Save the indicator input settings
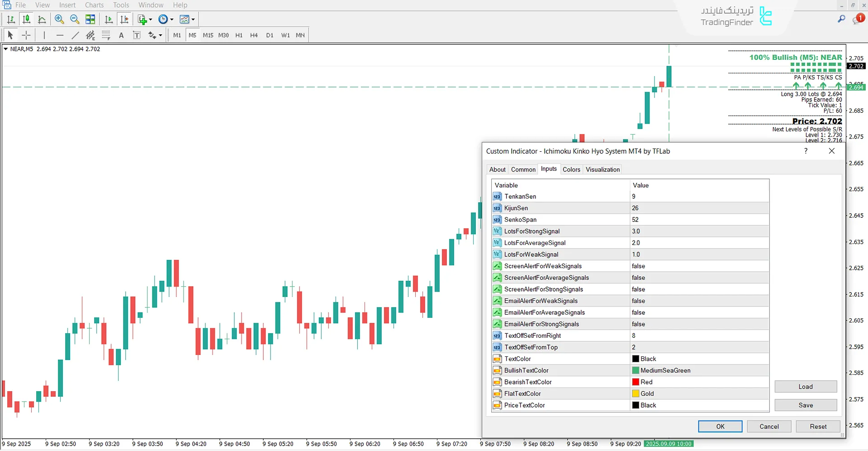868x451 pixels. pyautogui.click(x=805, y=405)
